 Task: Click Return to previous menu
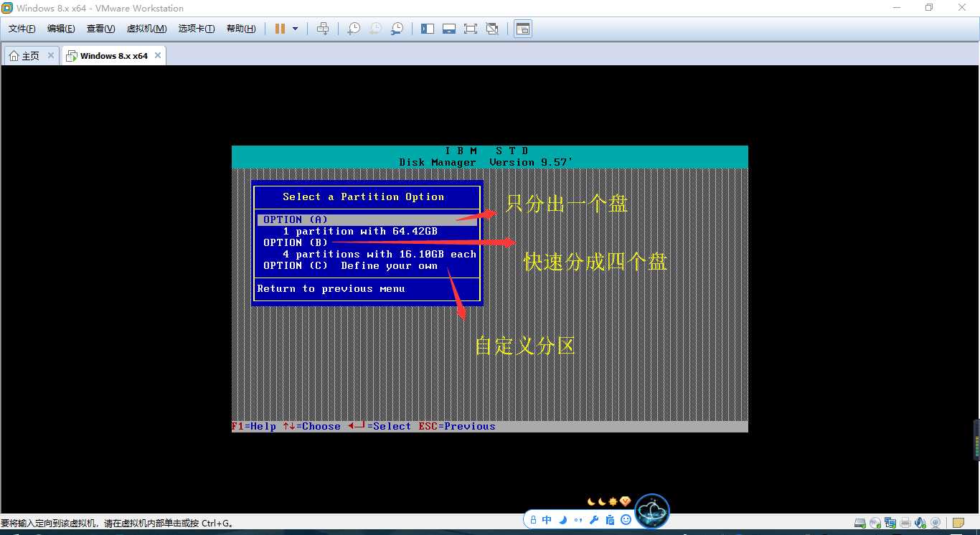(x=331, y=288)
